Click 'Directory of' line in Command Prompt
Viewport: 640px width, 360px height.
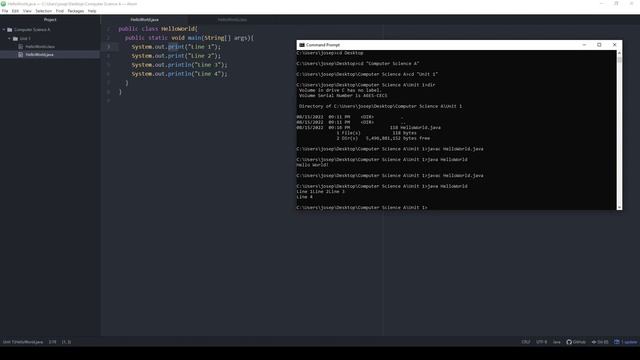380,106
